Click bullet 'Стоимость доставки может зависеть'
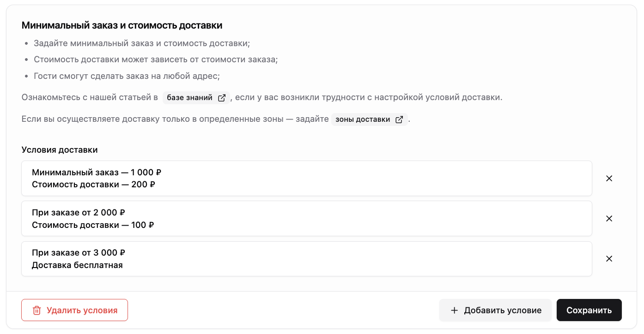Viewport: 644px width, 334px height. coord(156,60)
